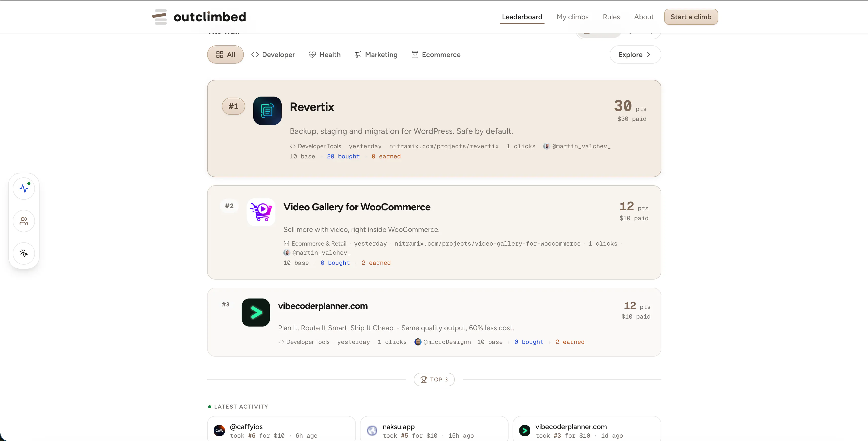
Task: Open vibecoderplanner.com title in rank three
Action: coord(323,306)
